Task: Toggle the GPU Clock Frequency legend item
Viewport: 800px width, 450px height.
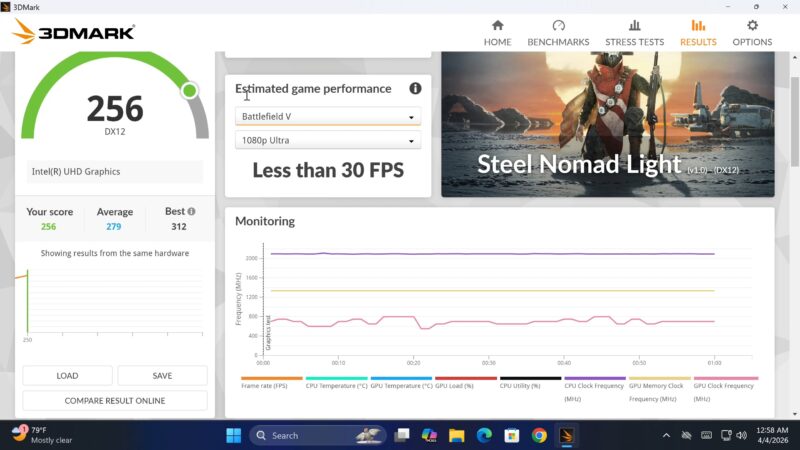Action: (x=724, y=389)
